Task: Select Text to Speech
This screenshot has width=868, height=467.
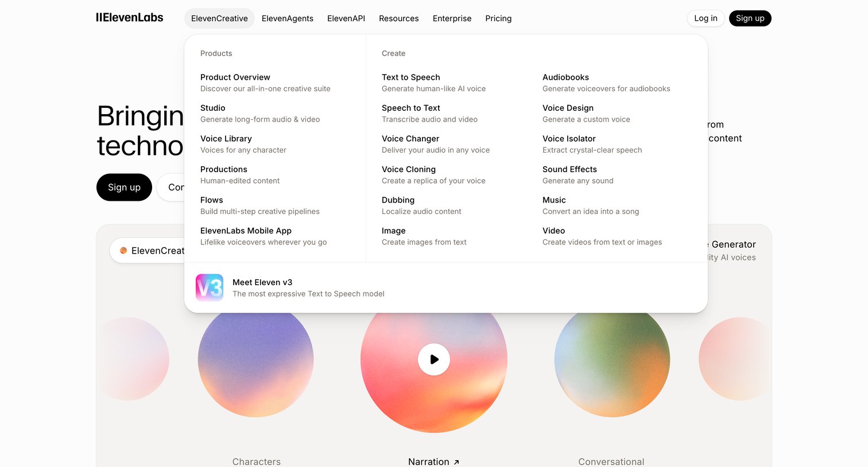Action: 433,83
